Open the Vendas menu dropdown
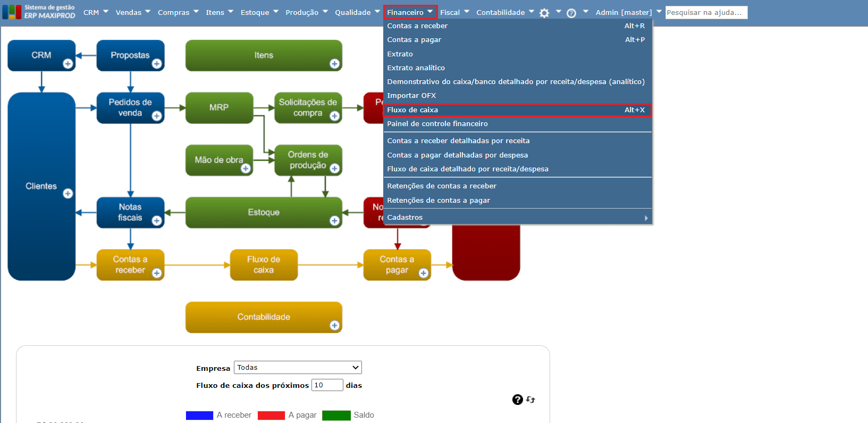 [x=133, y=12]
